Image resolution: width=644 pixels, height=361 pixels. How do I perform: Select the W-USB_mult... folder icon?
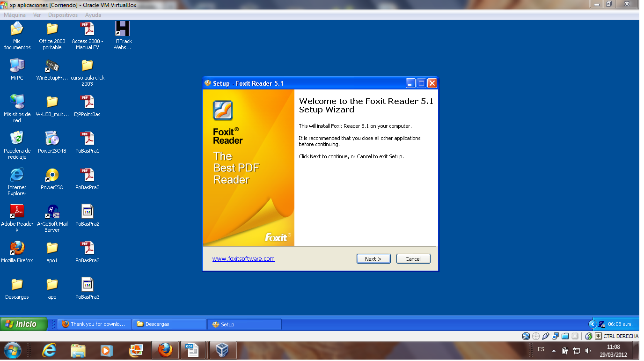pyautogui.click(x=52, y=106)
